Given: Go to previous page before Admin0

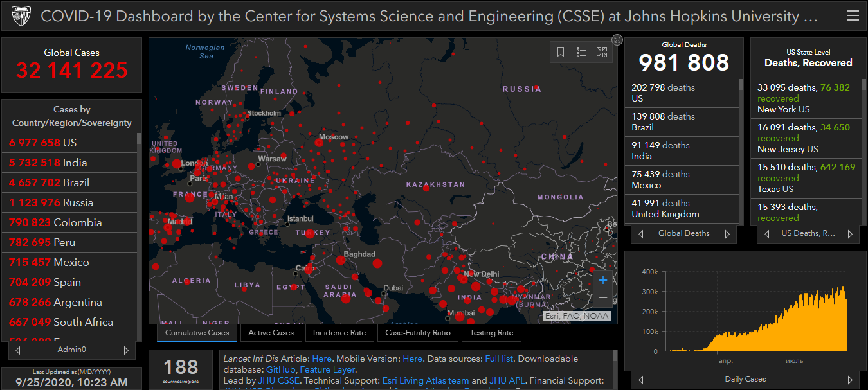Looking at the screenshot, I should point(18,350).
